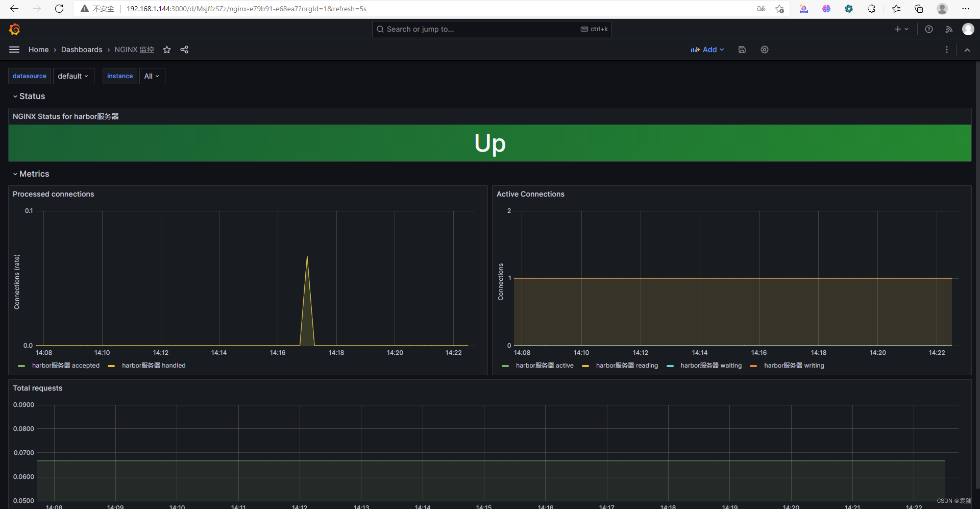
Task: Click the green hexagon extension icon
Action: point(849,9)
